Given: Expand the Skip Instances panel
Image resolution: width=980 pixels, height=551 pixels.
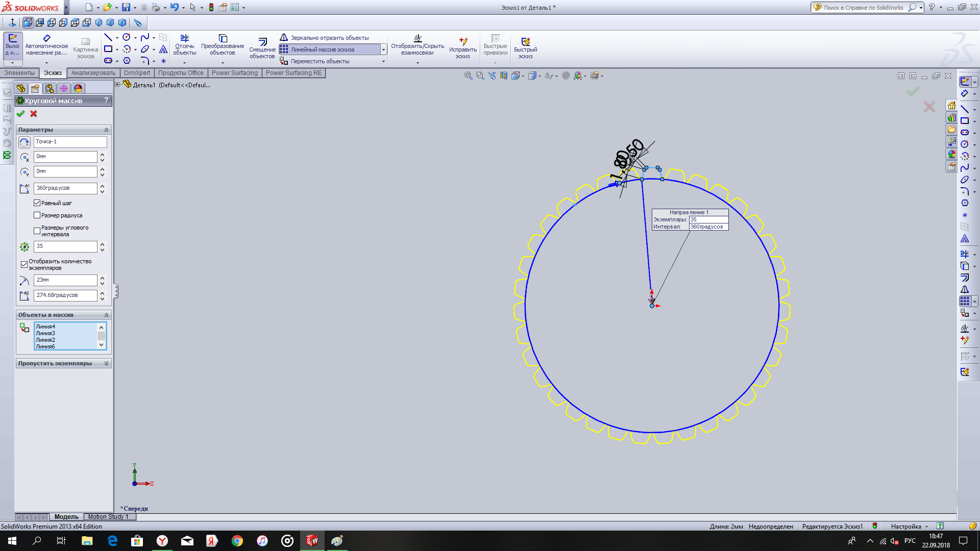Looking at the screenshot, I should click(107, 363).
